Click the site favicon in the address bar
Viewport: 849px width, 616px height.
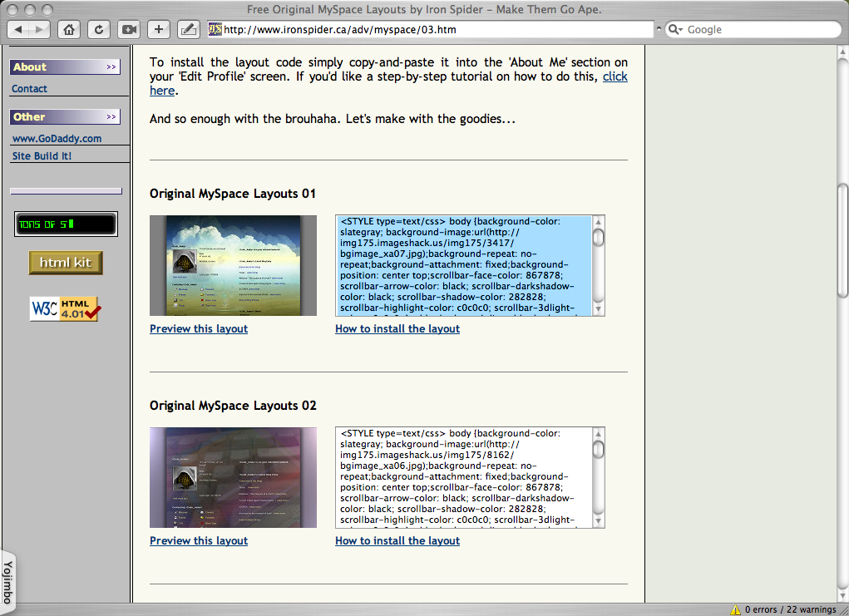pyautogui.click(x=215, y=29)
